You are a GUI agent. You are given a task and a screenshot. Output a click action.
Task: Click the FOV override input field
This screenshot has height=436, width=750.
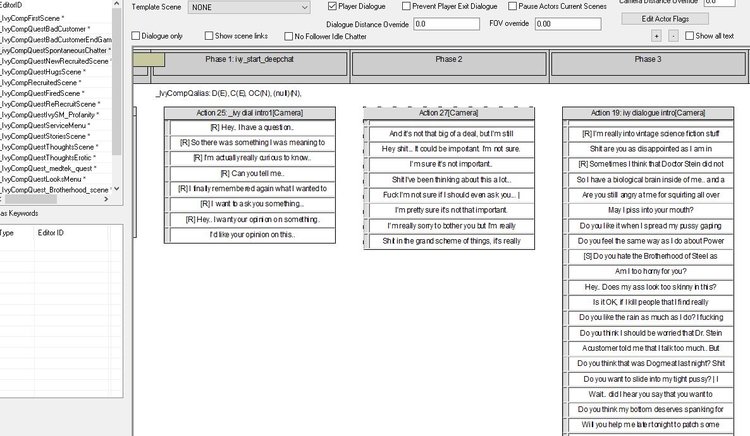pos(568,24)
